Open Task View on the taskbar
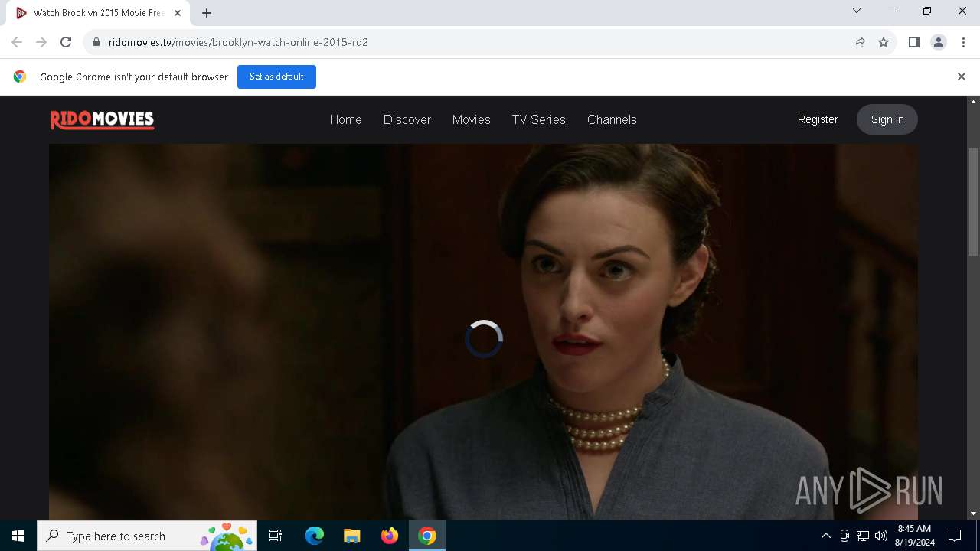 click(276, 536)
